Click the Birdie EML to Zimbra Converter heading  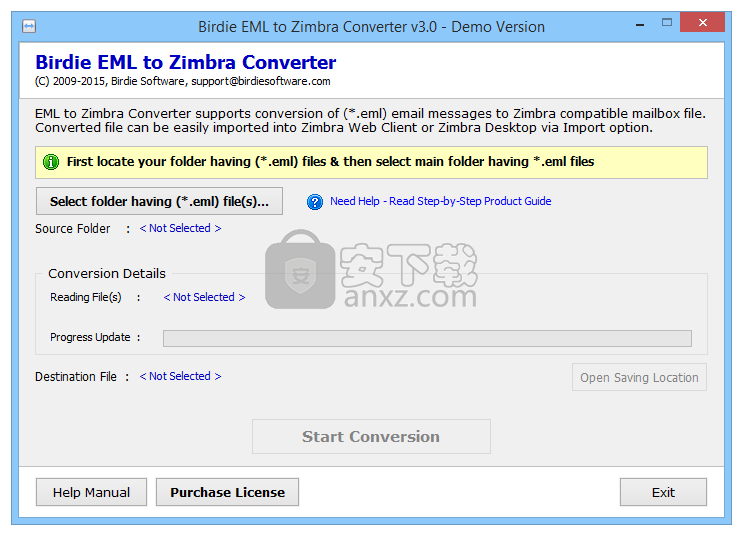click(x=186, y=62)
